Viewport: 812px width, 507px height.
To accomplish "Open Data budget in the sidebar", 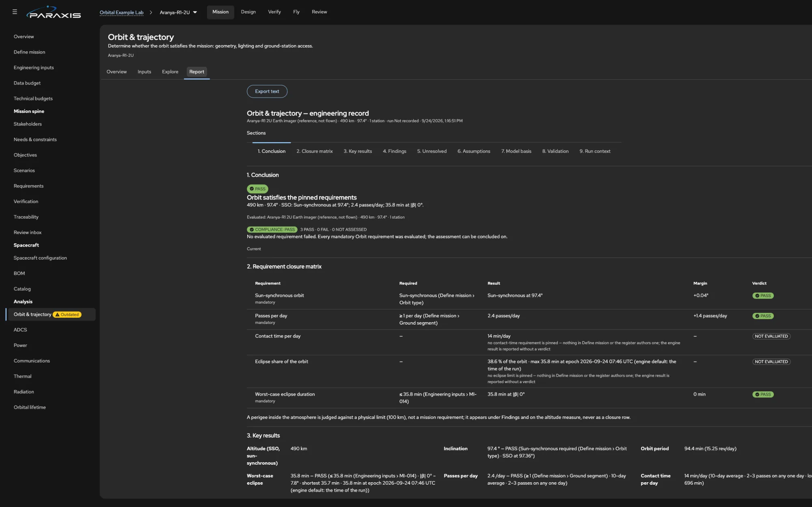I will (x=27, y=83).
